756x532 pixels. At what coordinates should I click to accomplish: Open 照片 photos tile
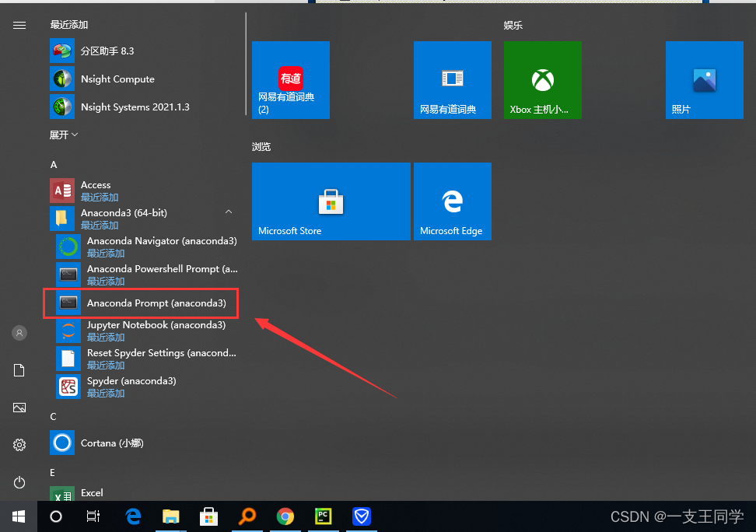point(705,80)
